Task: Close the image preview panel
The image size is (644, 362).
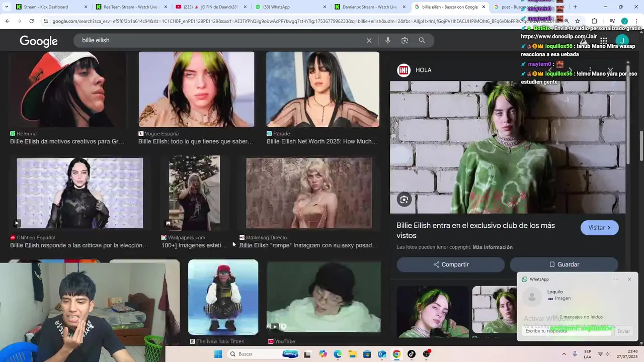Action: click(x=610, y=70)
